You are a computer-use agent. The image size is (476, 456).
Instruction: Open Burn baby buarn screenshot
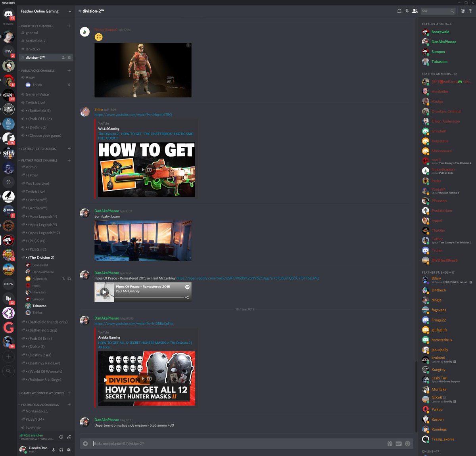point(143,241)
